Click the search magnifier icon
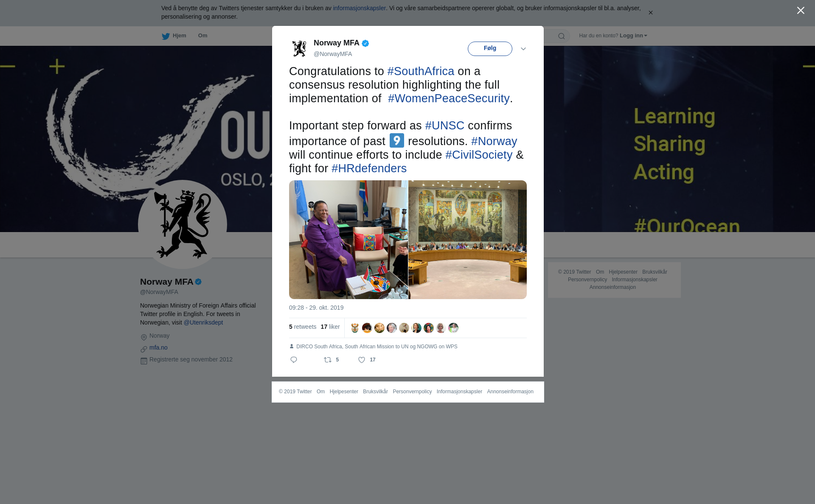This screenshot has height=504, width=815. point(562,36)
